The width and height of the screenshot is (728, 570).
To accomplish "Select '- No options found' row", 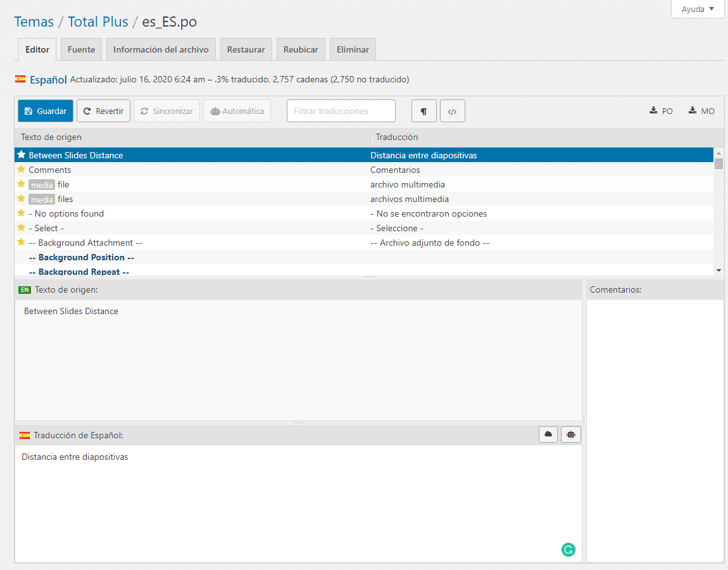I will 364,213.
